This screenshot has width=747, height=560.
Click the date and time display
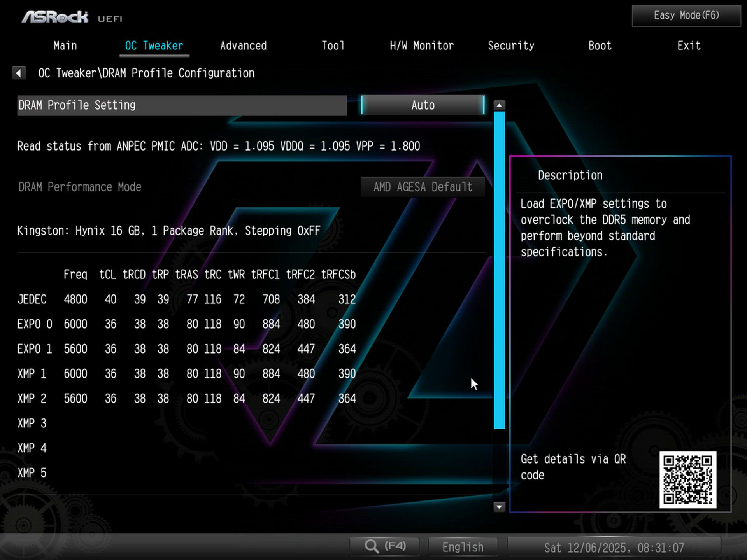pyautogui.click(x=614, y=548)
